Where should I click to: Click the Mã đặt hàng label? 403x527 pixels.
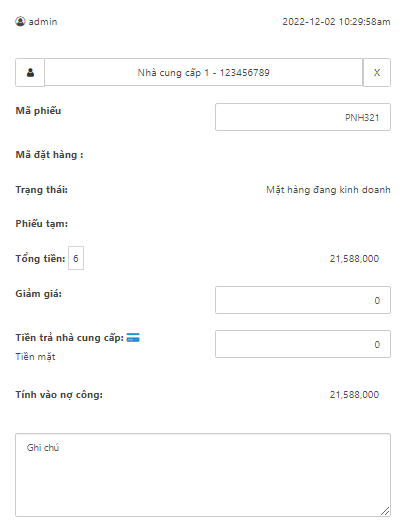pyautogui.click(x=49, y=155)
